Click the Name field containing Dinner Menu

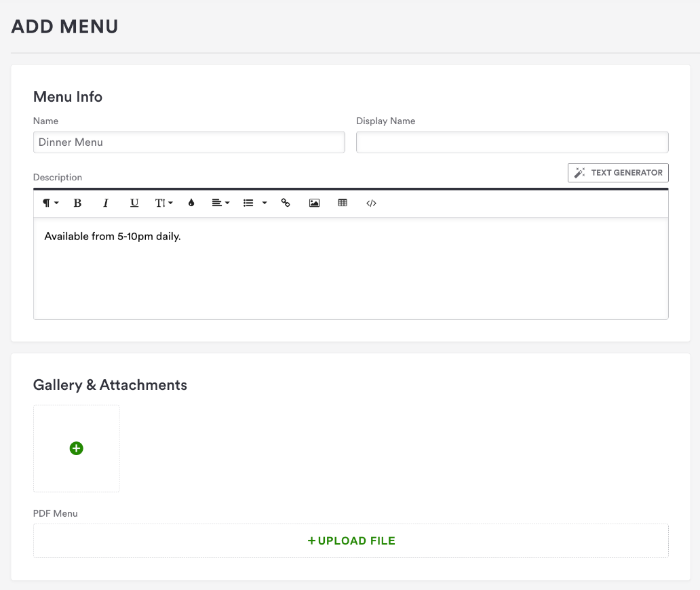pyautogui.click(x=189, y=142)
